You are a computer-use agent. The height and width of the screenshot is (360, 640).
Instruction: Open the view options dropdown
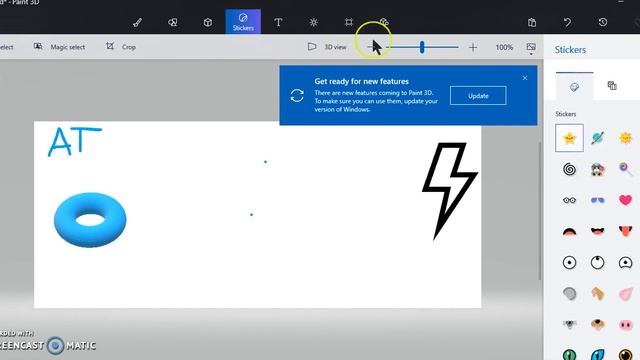(x=531, y=49)
